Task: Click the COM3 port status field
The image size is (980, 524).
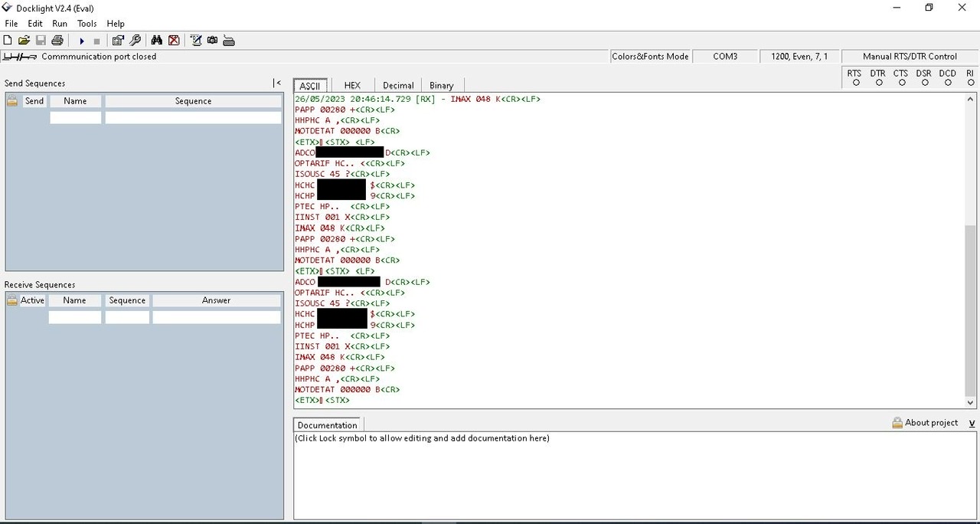Action: click(725, 57)
